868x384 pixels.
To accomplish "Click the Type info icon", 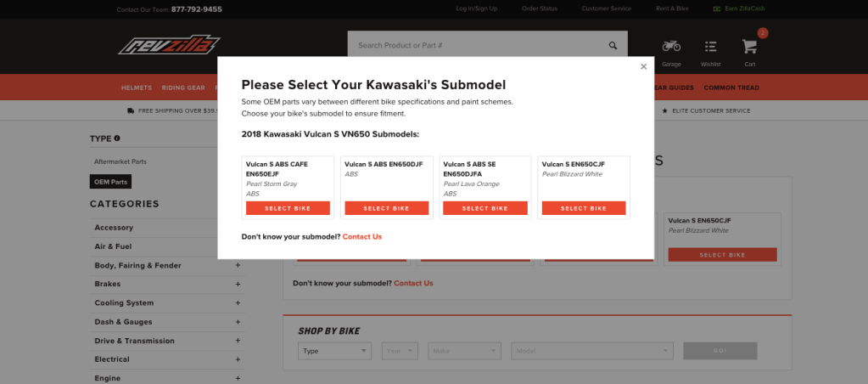I will point(117,138).
